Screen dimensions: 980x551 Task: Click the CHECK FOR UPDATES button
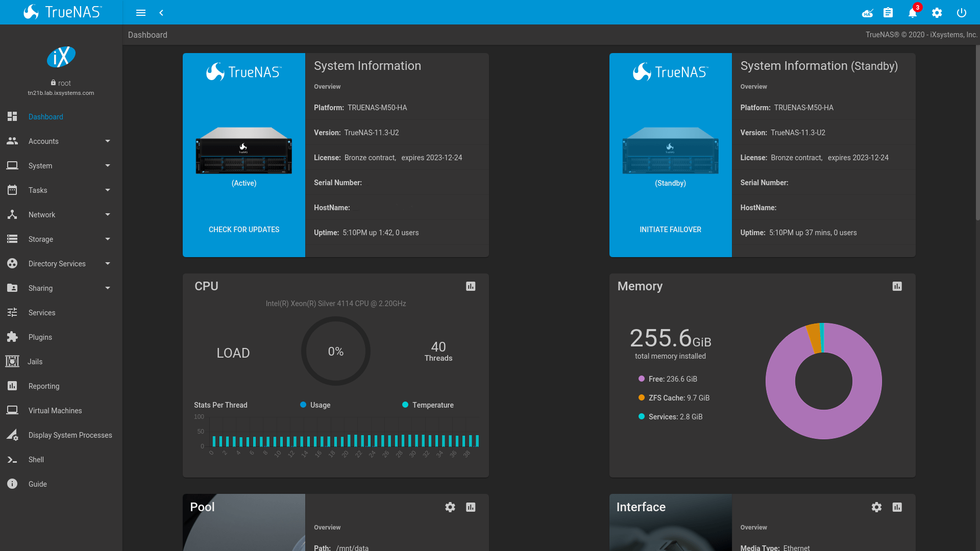243,229
